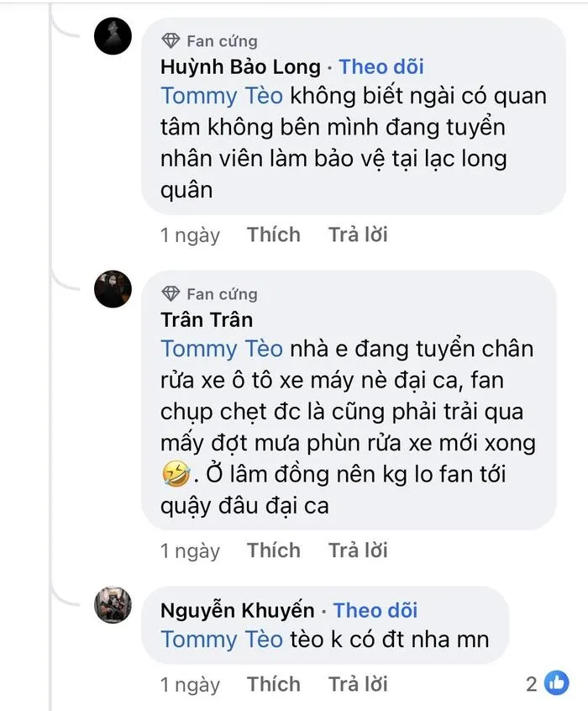View the reaction count number 2
Screen dimensions: 588x711
[x=533, y=684]
